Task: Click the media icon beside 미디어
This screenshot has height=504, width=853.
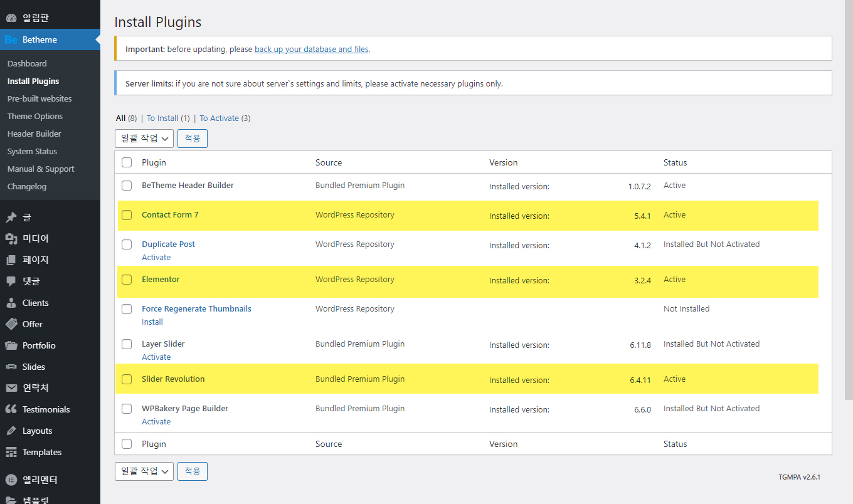Action: pos(11,239)
